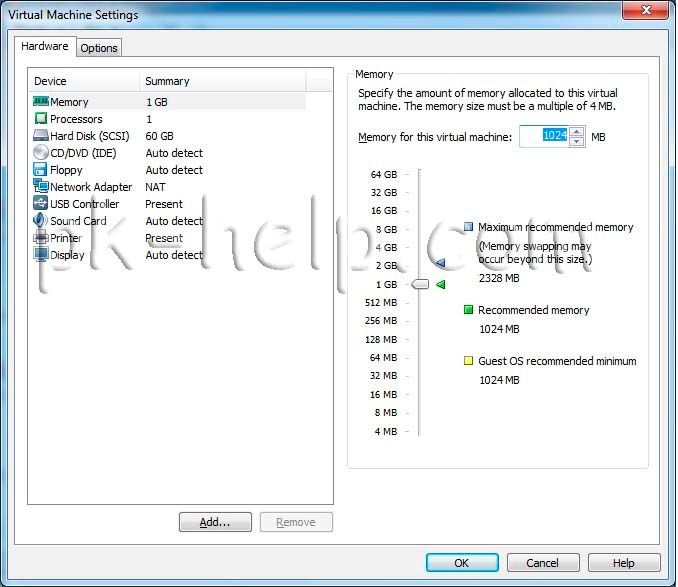Click the Floppy disk icon

coord(41,169)
